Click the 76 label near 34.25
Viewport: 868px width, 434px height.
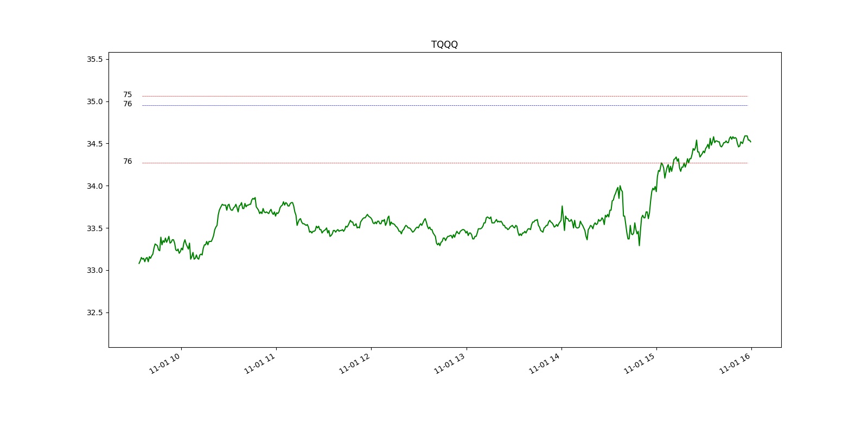[127, 162]
